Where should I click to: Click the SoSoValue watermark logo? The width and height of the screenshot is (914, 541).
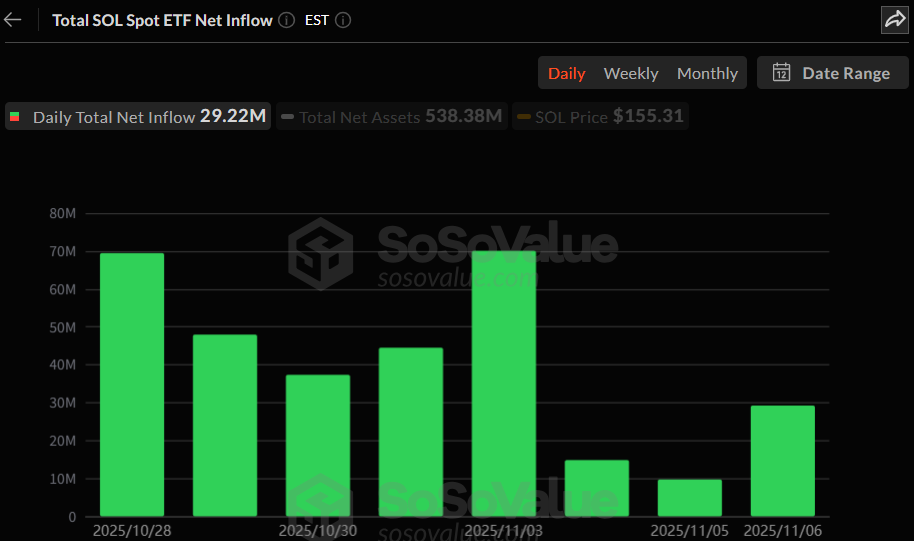tap(319, 253)
